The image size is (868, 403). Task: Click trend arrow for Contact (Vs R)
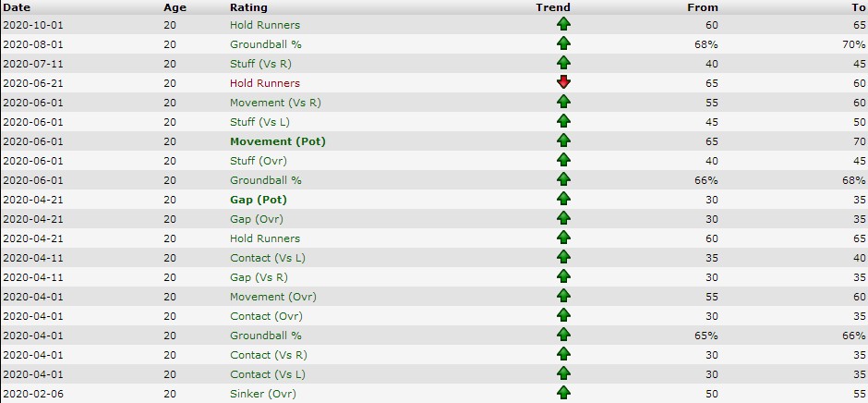[x=563, y=355]
